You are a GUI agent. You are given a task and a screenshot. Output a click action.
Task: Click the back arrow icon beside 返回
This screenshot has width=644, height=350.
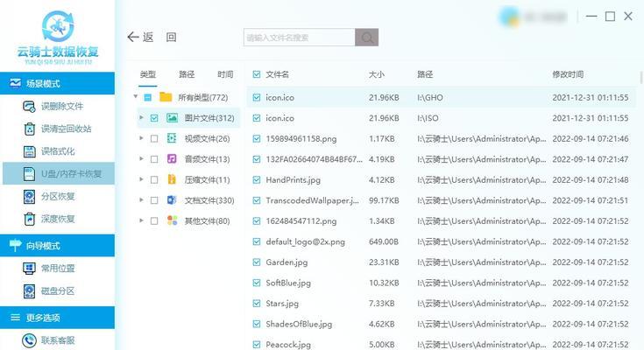click(133, 38)
